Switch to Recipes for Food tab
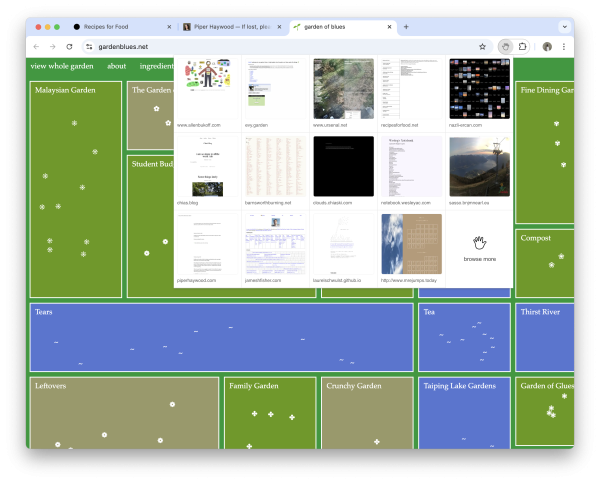 click(115, 26)
